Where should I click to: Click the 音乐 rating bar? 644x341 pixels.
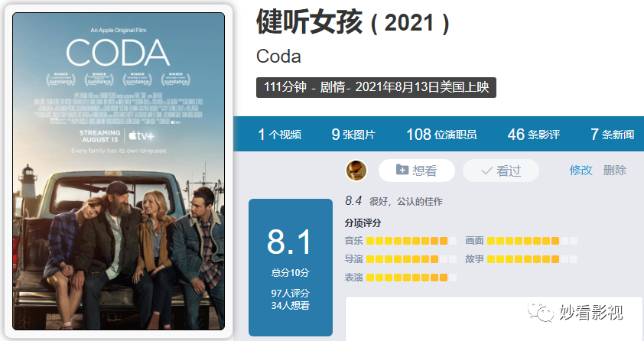pyautogui.click(x=411, y=241)
